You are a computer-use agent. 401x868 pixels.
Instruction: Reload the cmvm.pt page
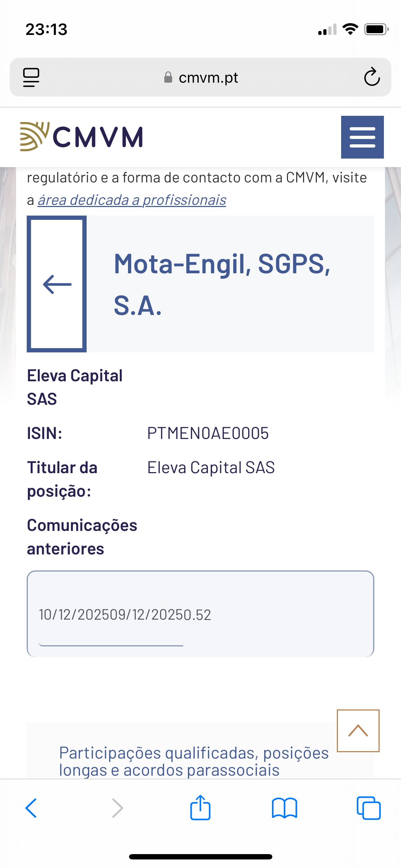coord(372,77)
